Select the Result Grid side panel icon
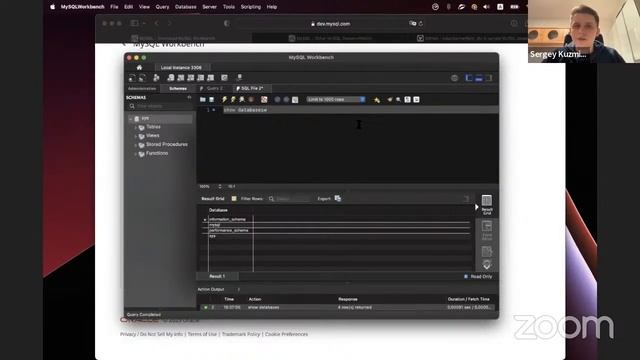Viewport: 640px width, 360px height. (x=487, y=205)
